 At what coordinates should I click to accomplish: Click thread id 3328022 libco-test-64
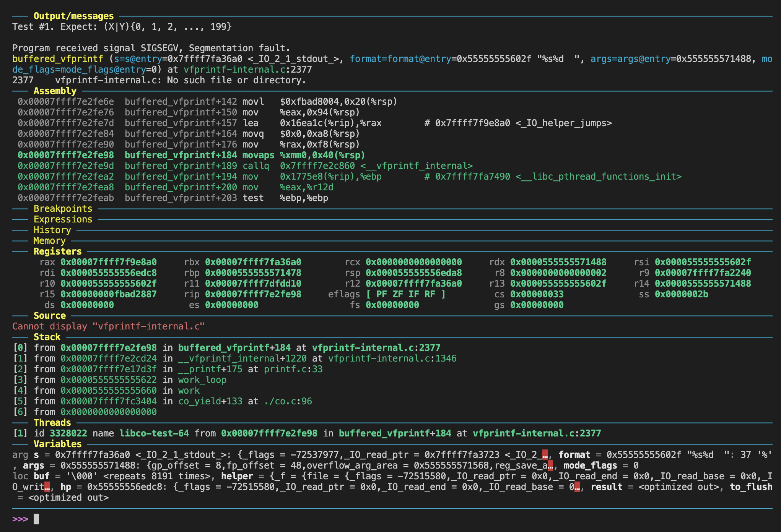(307, 433)
